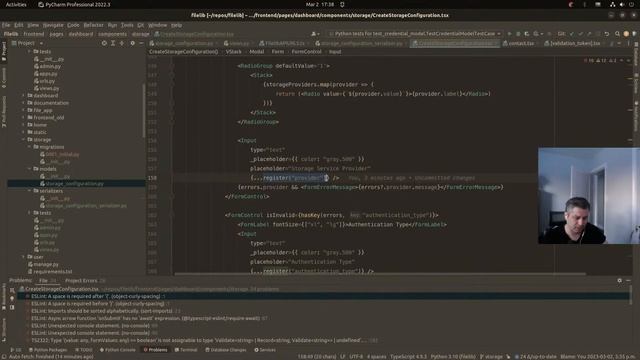The height and width of the screenshot is (360, 640).
Task: Click the Run with Coverage icon
Action: [527, 34]
